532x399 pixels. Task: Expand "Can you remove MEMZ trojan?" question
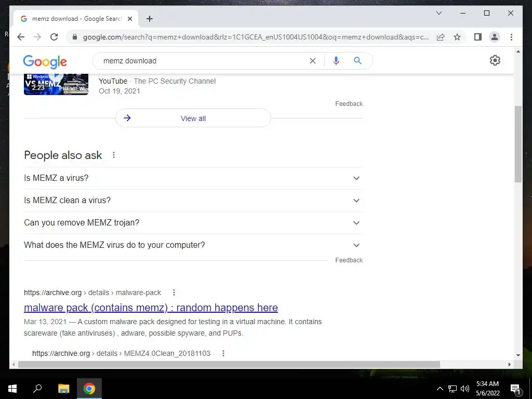[x=193, y=223]
